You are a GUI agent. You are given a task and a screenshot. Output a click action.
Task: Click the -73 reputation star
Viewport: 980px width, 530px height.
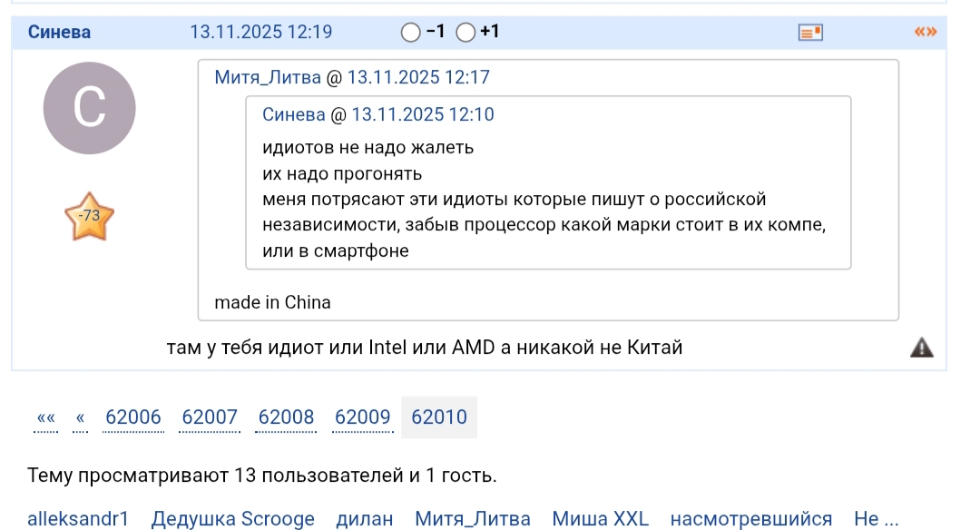pos(89,216)
